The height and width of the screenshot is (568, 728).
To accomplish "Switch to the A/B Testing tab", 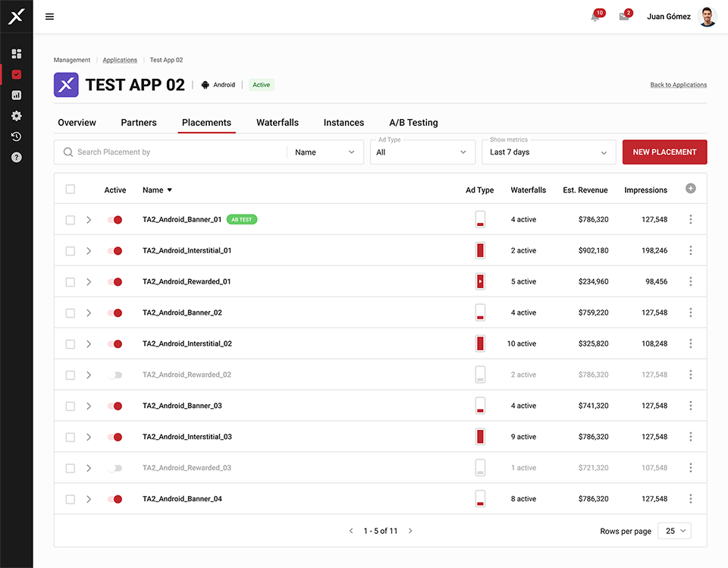I will point(414,123).
